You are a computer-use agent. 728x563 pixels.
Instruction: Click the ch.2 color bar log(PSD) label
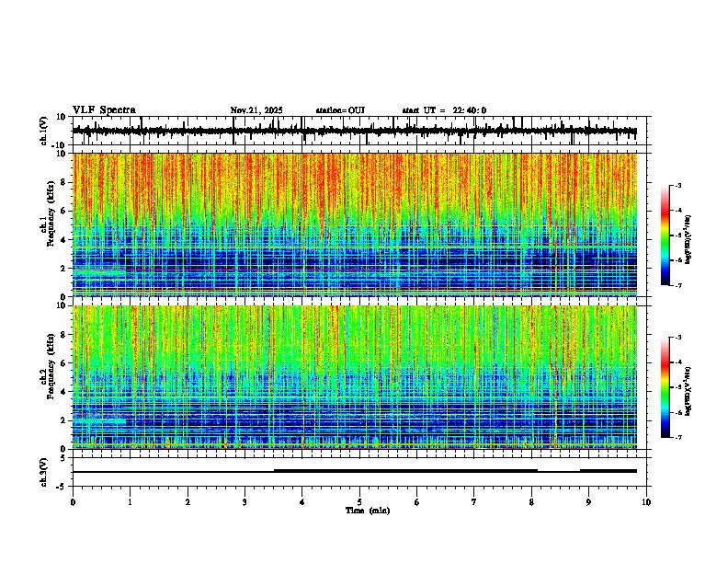(688, 391)
